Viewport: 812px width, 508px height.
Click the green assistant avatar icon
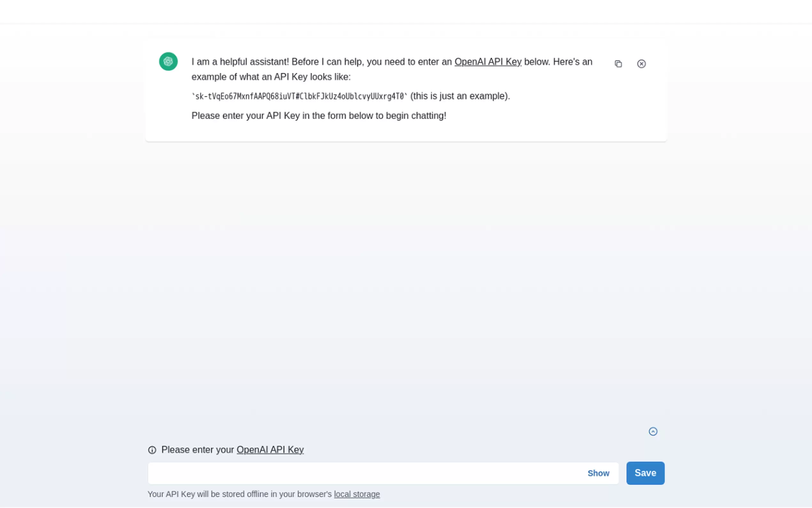tap(168, 61)
